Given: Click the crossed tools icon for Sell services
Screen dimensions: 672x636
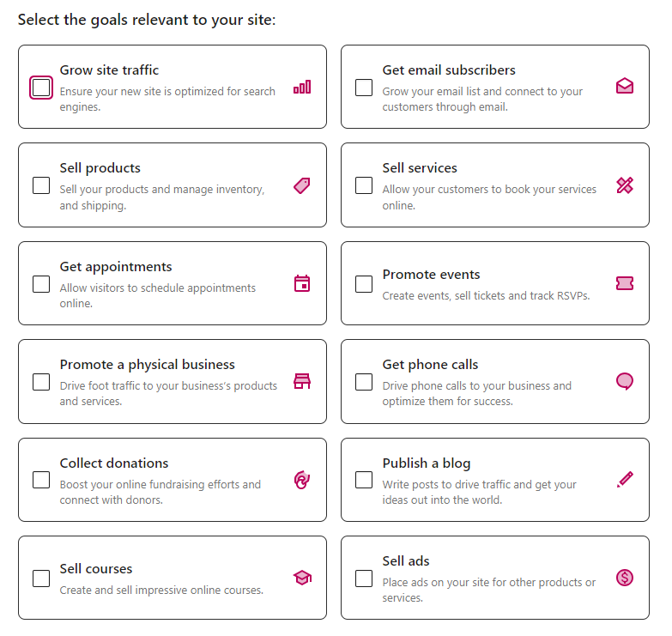Looking at the screenshot, I should [625, 185].
